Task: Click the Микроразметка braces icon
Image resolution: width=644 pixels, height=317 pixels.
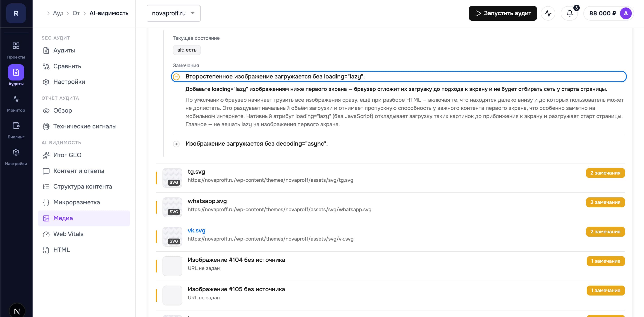Action: [x=46, y=202]
